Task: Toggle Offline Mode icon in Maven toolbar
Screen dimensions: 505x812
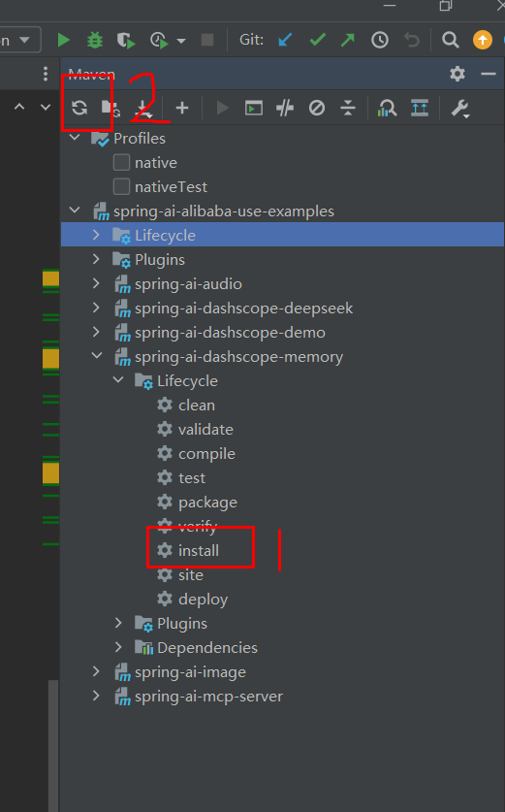Action: (285, 108)
